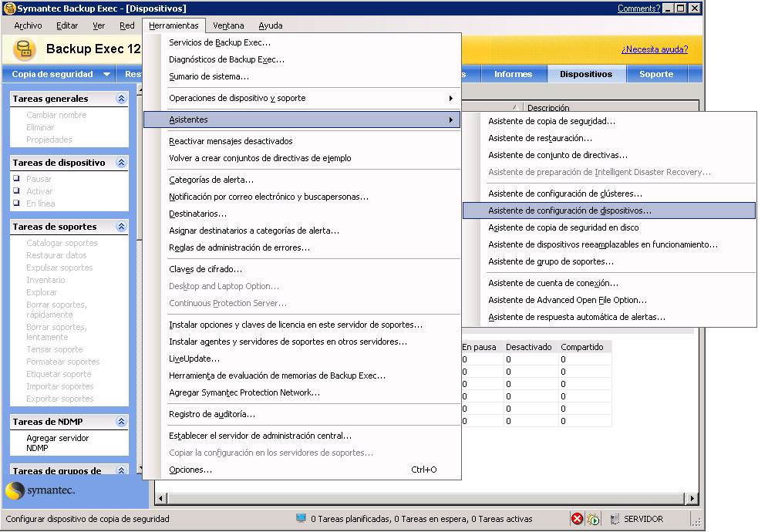The height and width of the screenshot is (532, 758).
Task: Open Notificación por correo electrónico y buscapersonas
Action: (302, 197)
